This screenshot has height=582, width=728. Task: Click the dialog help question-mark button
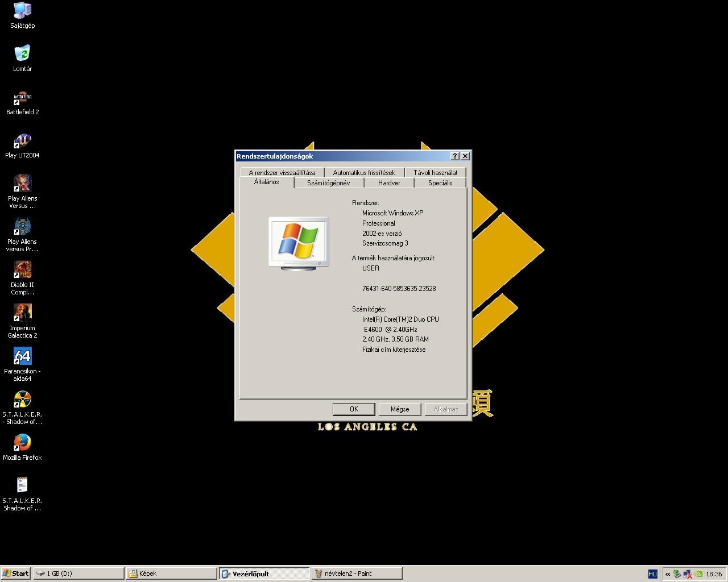click(455, 156)
